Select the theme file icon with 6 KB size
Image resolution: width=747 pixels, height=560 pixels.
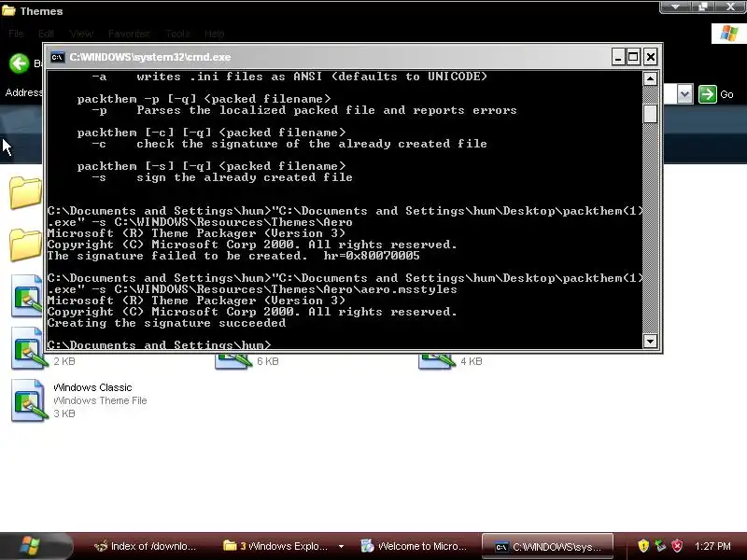tap(233, 360)
